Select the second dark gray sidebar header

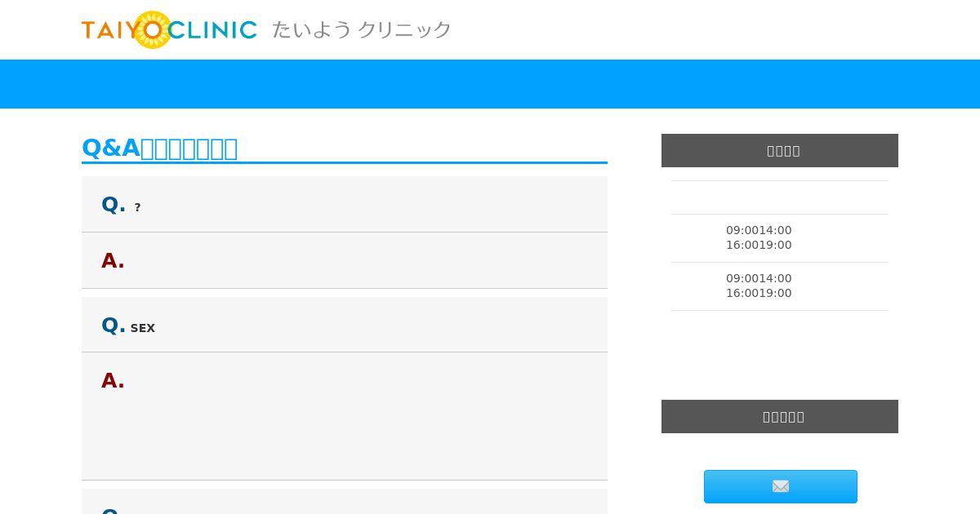(x=780, y=416)
